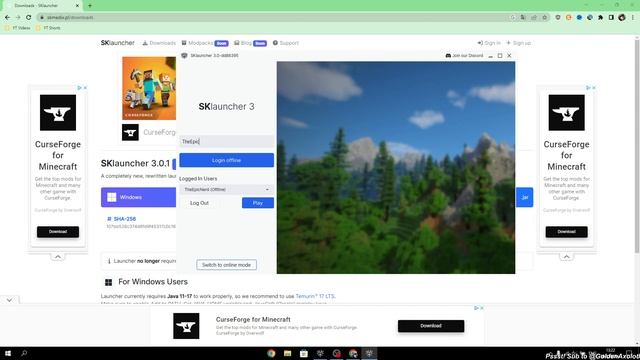
Task: Click the Jar download button
Action: 524,197
